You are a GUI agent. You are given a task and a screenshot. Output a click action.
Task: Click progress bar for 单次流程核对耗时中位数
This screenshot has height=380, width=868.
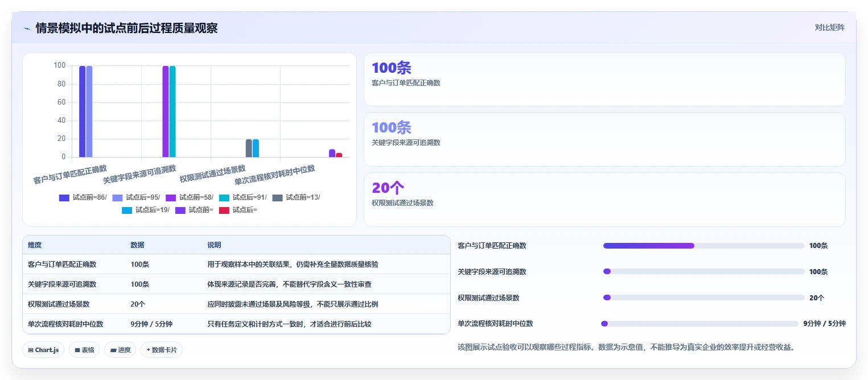[x=700, y=324]
